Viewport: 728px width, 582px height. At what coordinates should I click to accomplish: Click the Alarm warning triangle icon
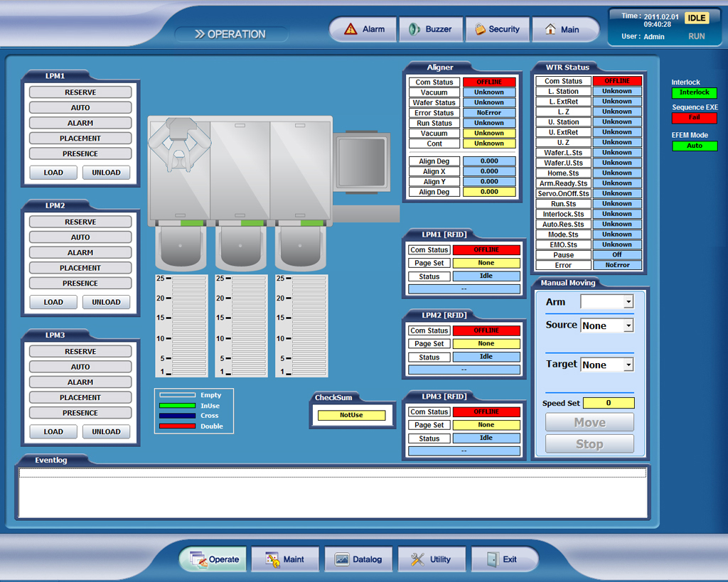click(350, 29)
